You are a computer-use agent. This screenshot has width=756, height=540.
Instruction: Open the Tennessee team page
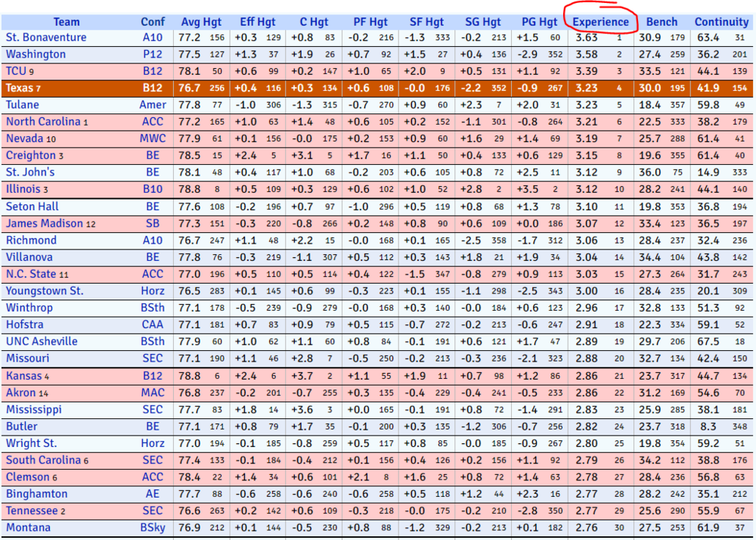[x=33, y=511]
